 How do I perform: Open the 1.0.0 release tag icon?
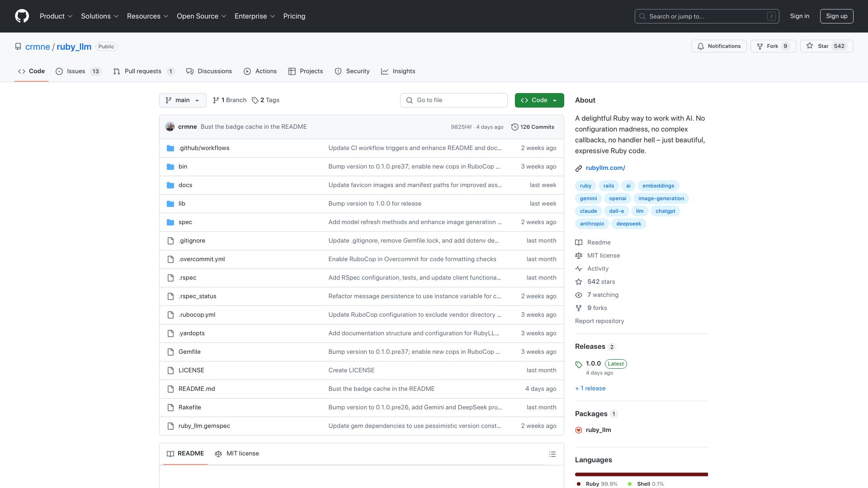579,365
